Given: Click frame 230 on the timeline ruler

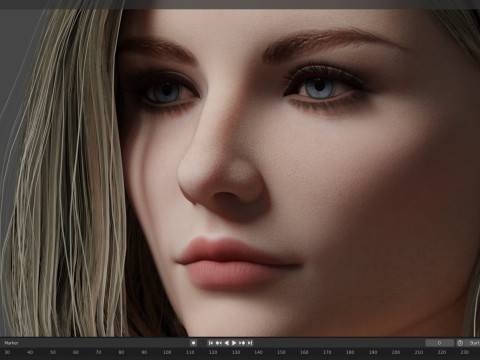Looking at the screenshot, I should pyautogui.click(x=465, y=352).
